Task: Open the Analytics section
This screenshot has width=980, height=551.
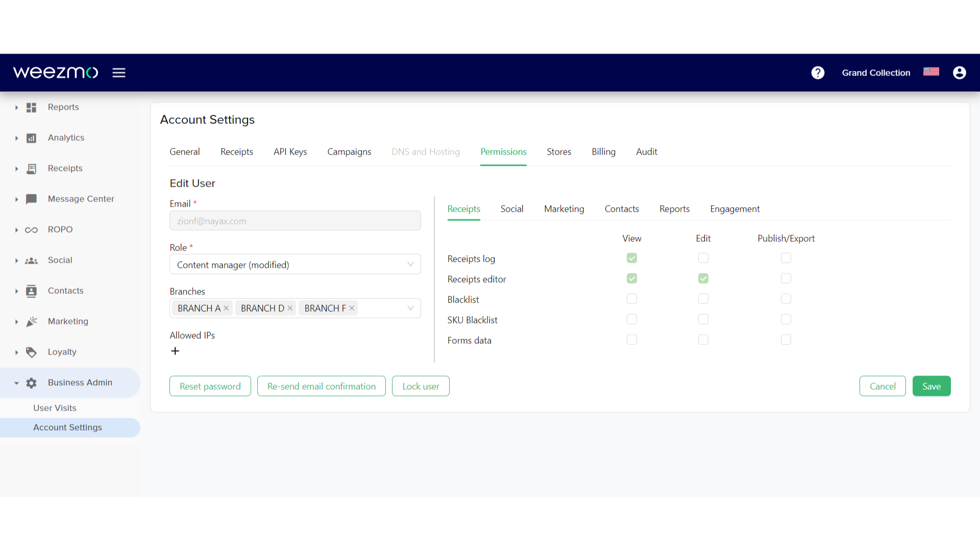Action: (x=65, y=137)
